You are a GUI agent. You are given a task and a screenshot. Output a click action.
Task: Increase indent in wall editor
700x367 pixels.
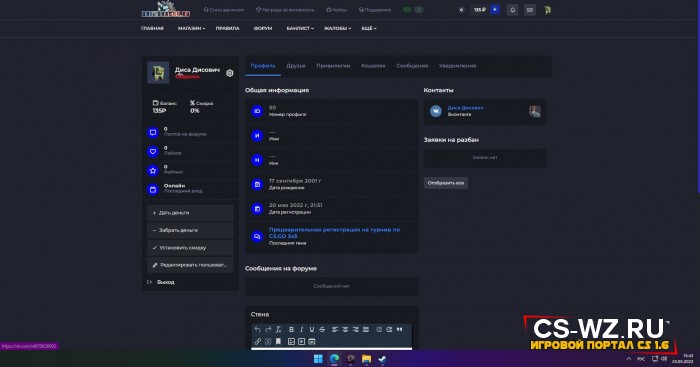tap(389, 329)
